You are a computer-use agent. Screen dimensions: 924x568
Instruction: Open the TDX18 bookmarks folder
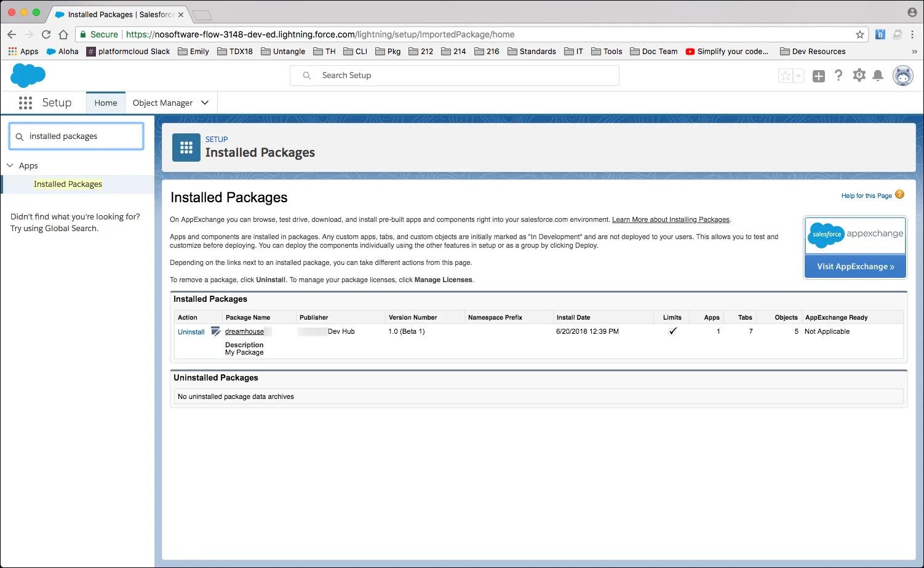[x=235, y=52]
